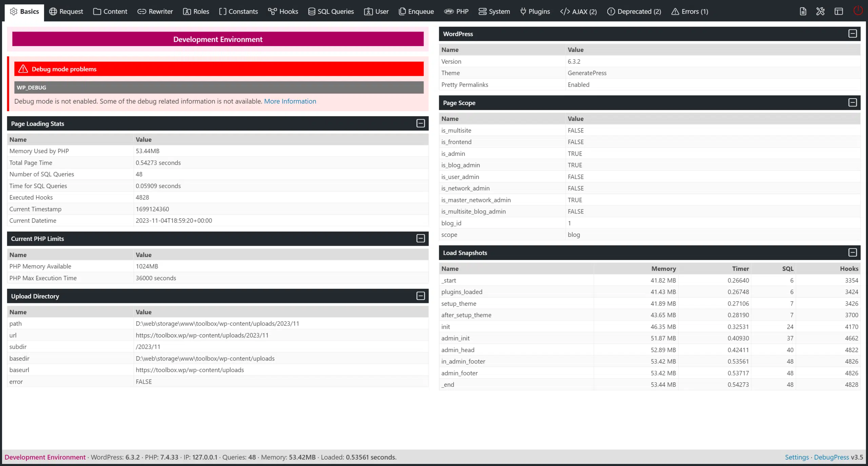The image size is (868, 466).
Task: Click the Memory column header in Load Snapshots
Action: tap(664, 268)
